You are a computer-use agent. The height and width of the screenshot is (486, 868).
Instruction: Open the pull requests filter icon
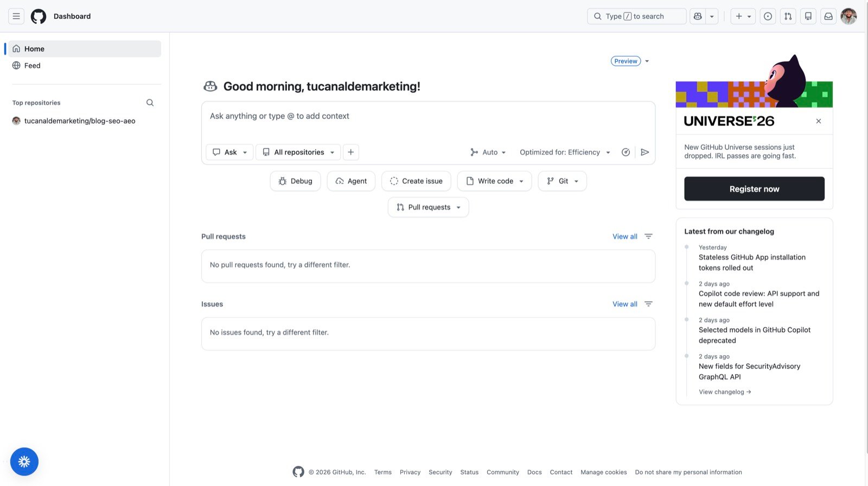pos(648,236)
